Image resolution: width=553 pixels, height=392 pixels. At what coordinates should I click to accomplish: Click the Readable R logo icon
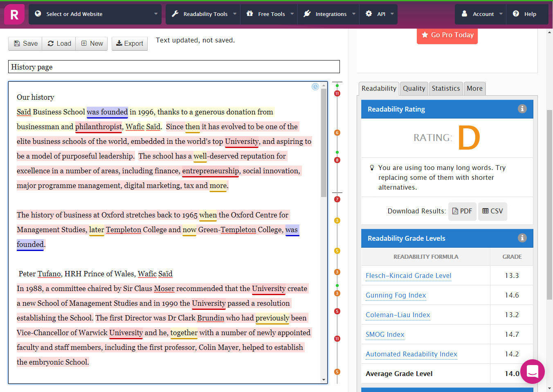click(14, 14)
